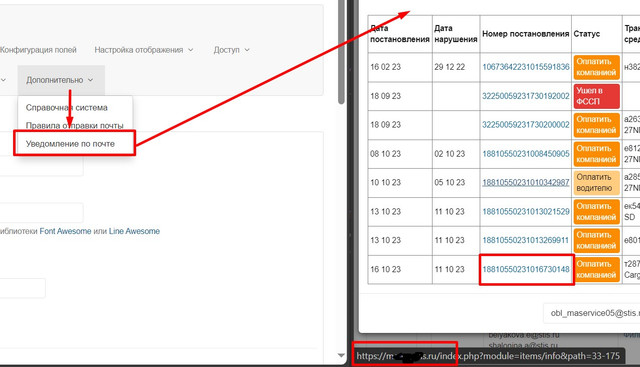Click the Номер постановления column header
This screenshot has width=640, height=367.
526,34
